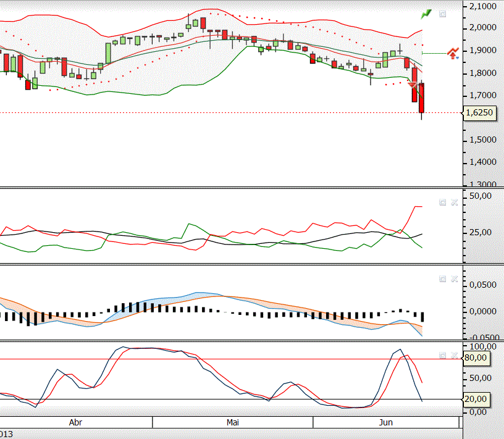Screen dimensions: 504x439
Task: Click the green trend arrow icon on price chart
Action: (x=426, y=14)
